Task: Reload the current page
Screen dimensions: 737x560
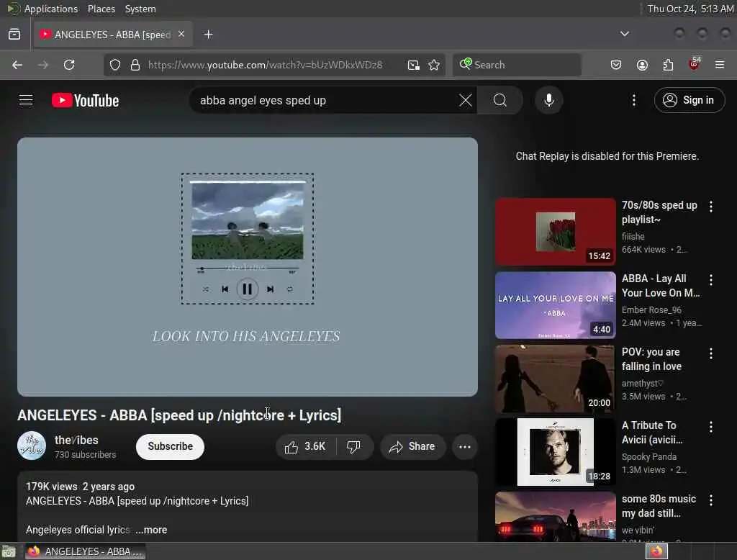Action: 69,65
